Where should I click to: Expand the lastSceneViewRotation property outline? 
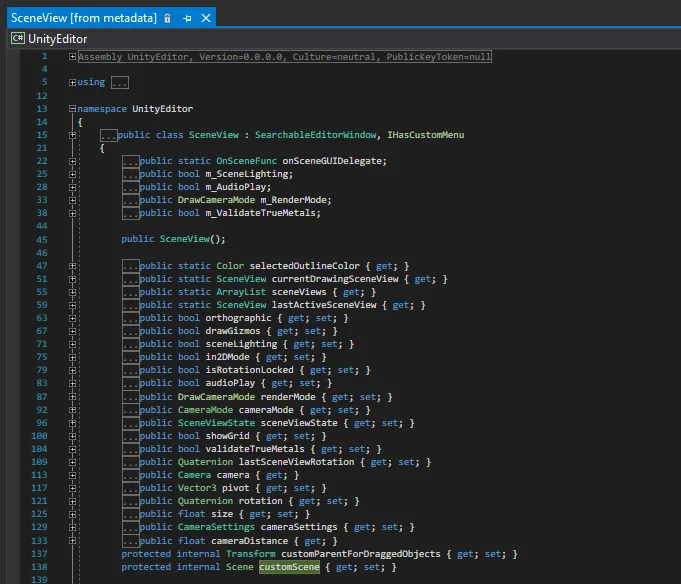tap(73, 462)
